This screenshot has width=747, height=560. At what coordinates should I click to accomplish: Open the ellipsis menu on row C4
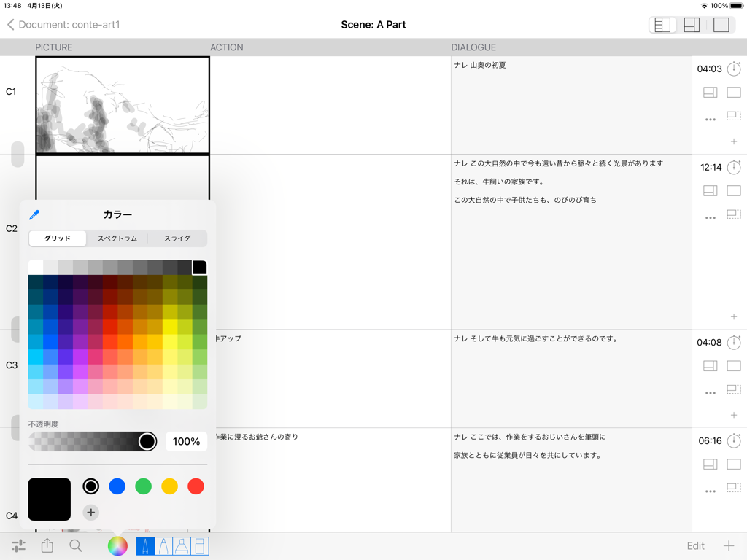pos(710,491)
